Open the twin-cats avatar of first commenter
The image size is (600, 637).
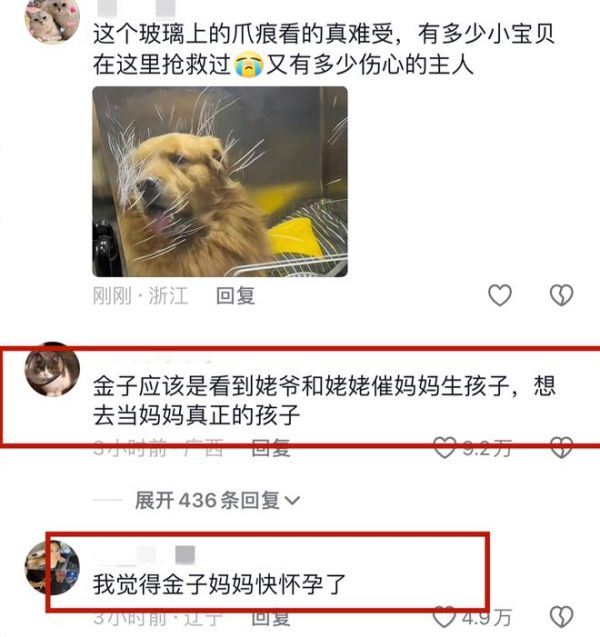[52, 18]
